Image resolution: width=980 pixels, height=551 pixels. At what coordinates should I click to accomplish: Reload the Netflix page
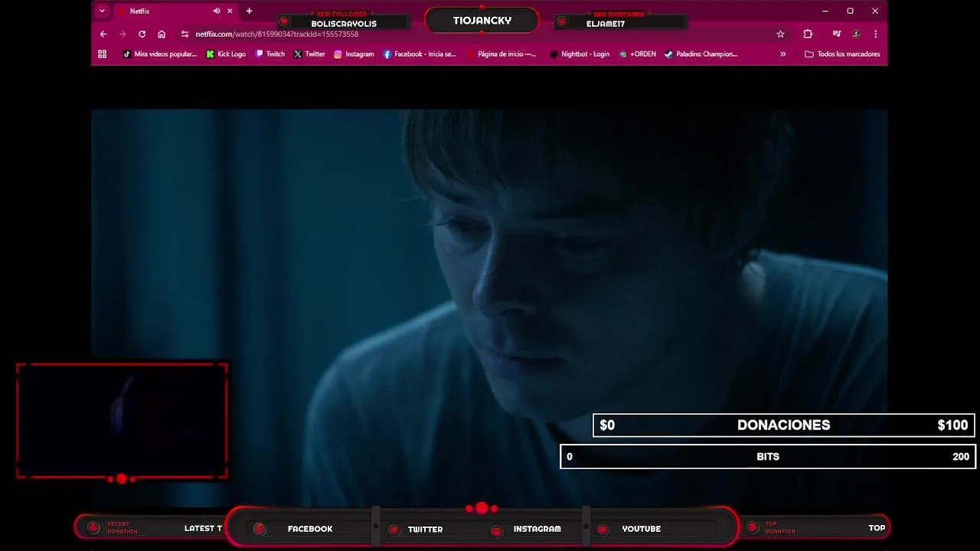pos(142,34)
